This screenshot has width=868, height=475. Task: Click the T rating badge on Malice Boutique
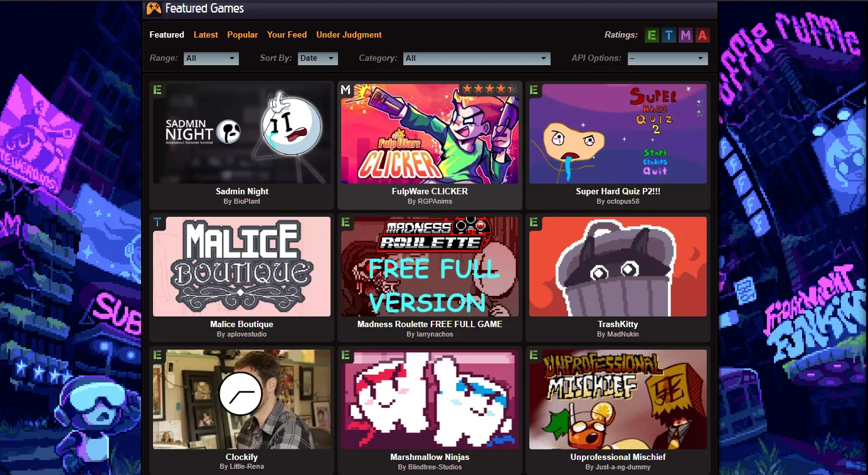[x=157, y=222]
